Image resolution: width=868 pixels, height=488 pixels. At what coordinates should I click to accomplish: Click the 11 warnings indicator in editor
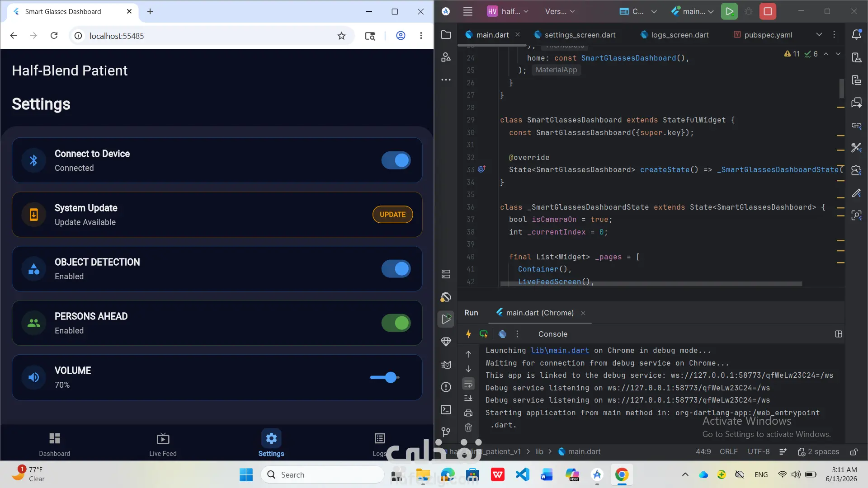tap(792, 54)
